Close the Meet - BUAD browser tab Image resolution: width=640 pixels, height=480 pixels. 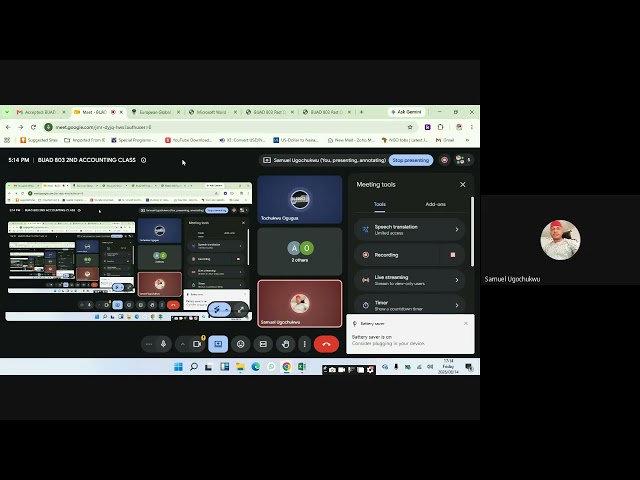(x=121, y=112)
